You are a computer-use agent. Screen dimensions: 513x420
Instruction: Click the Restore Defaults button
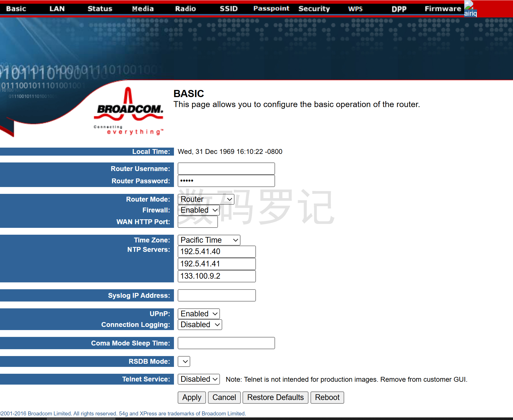pyautogui.click(x=275, y=397)
